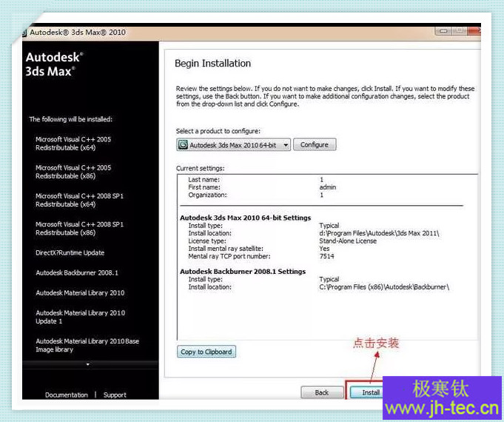The image size is (504, 422).
Task: Select 'Autodesk Backburner 2008.1' sidebar entry
Action: 77,272
